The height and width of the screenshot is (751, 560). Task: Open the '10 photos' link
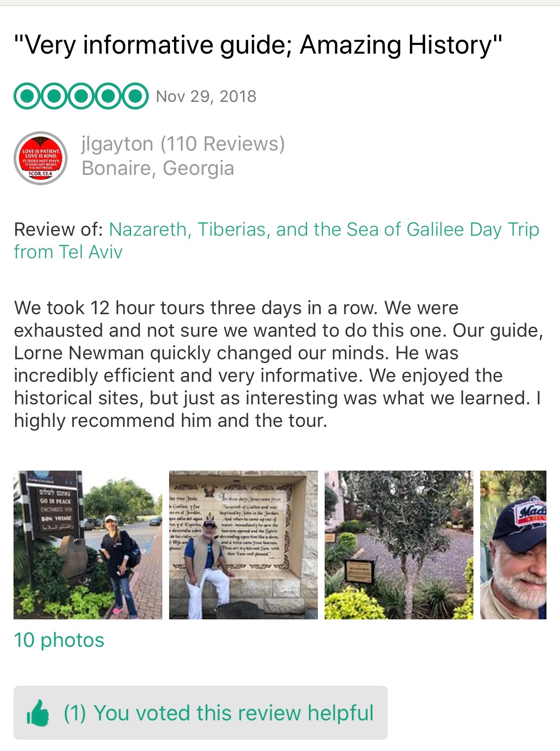pyautogui.click(x=59, y=640)
